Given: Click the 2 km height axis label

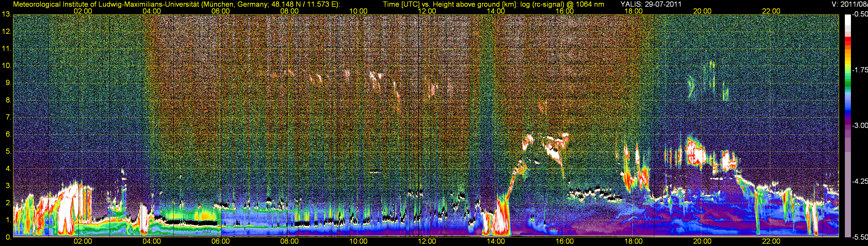Looking at the screenshot, I should (x=8, y=203).
